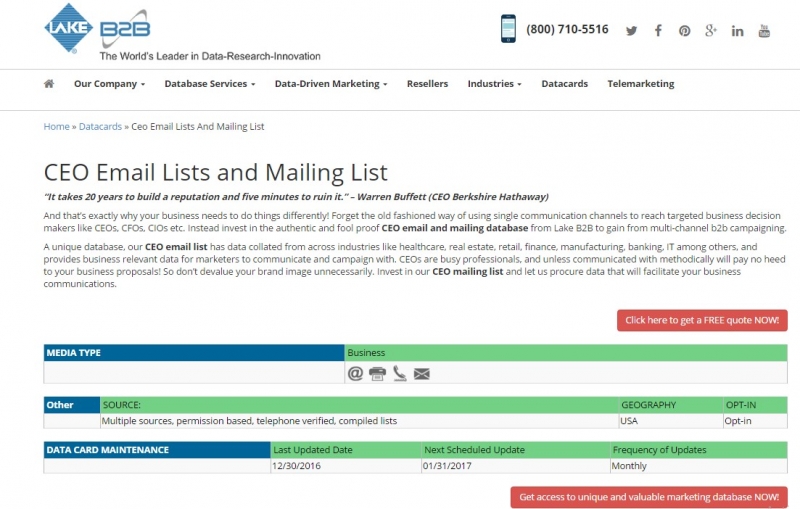Image resolution: width=800 pixels, height=509 pixels.
Task: Click the MEDIA TYPE header cell
Action: (x=194, y=353)
